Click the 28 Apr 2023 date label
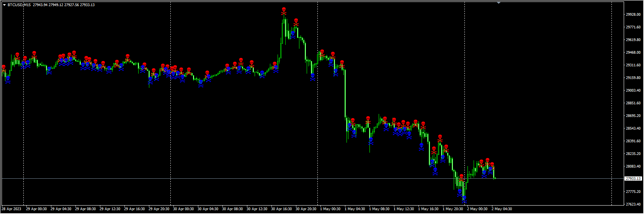 click(11, 209)
